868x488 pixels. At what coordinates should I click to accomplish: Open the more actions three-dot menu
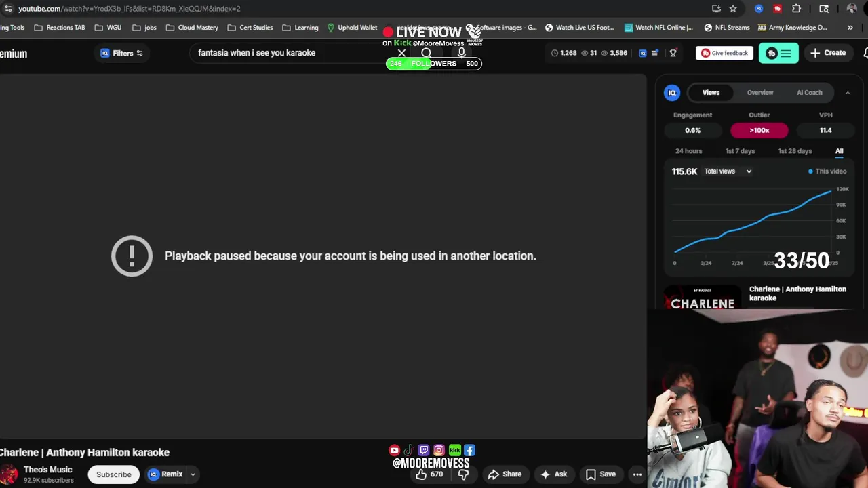637,474
